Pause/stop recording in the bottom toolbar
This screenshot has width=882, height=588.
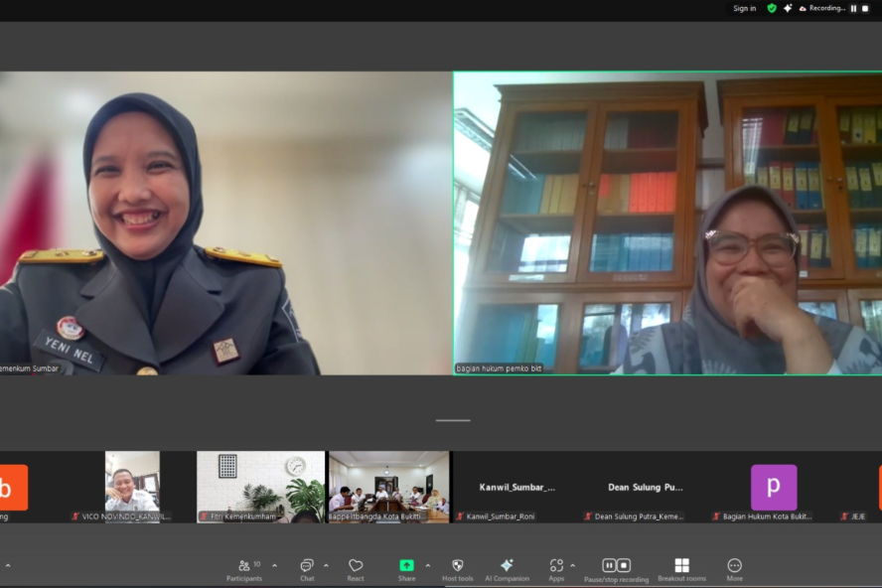616,566
